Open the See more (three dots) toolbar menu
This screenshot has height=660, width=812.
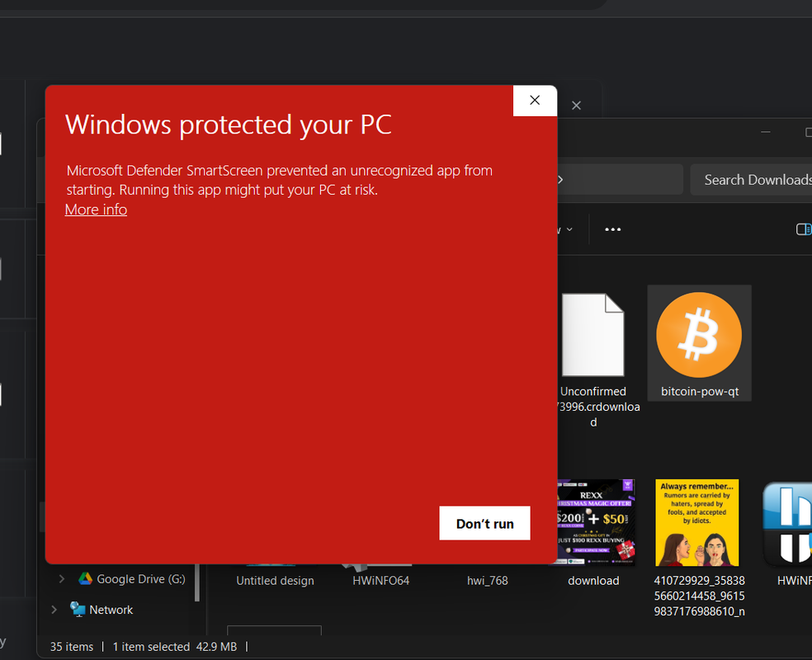coord(612,229)
